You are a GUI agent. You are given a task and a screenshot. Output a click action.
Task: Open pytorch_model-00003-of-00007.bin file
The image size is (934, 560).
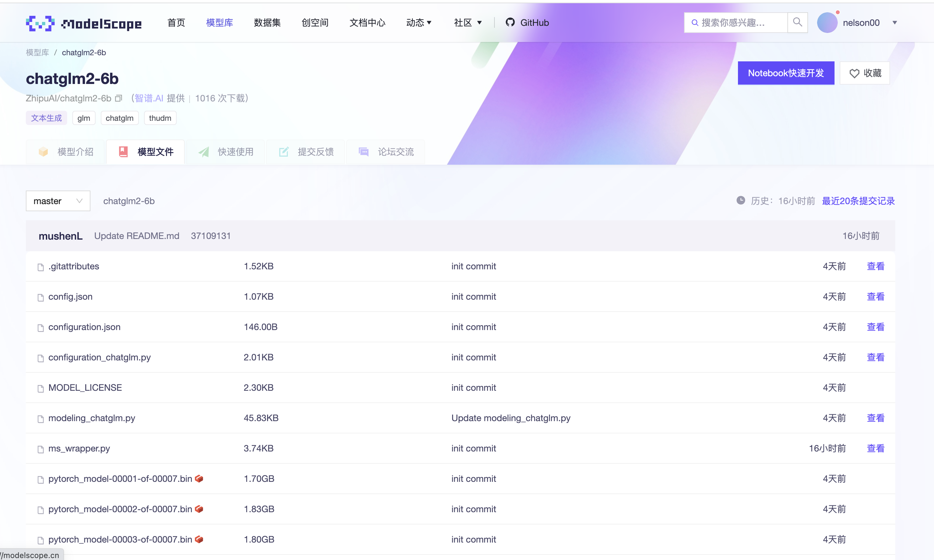pos(120,539)
